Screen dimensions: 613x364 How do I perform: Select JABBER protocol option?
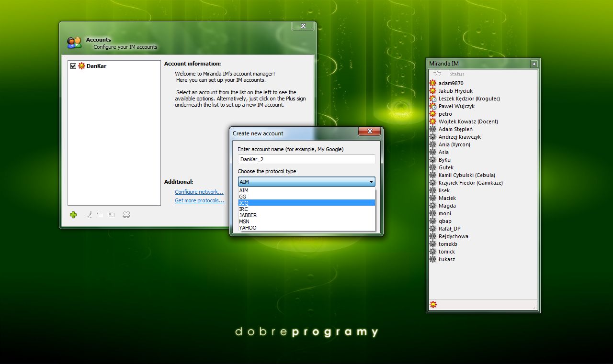(x=306, y=215)
